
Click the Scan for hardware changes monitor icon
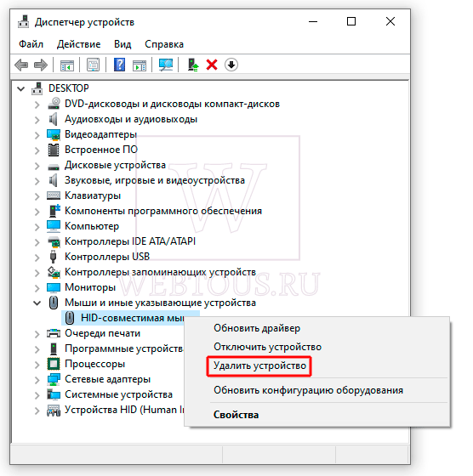pyautogui.click(x=166, y=65)
